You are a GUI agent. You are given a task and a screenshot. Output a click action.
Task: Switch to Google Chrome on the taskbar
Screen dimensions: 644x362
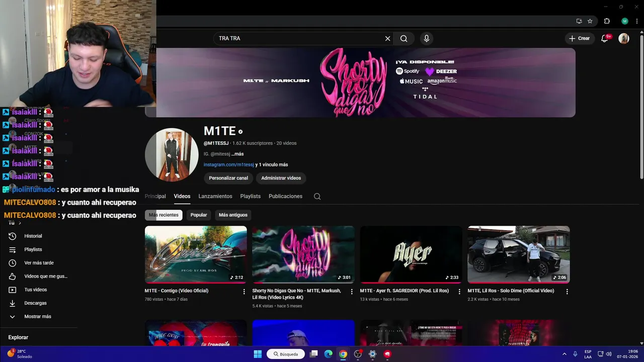343,354
